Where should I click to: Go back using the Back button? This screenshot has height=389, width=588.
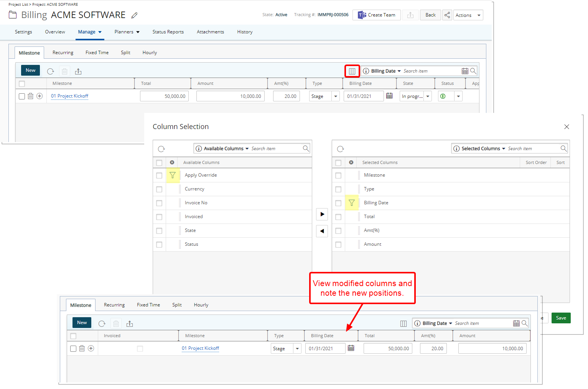pos(430,15)
